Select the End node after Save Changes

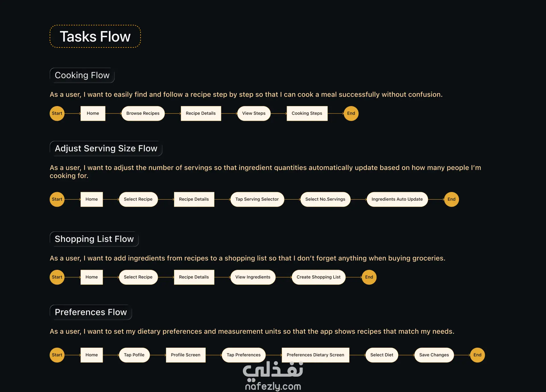coord(477,355)
